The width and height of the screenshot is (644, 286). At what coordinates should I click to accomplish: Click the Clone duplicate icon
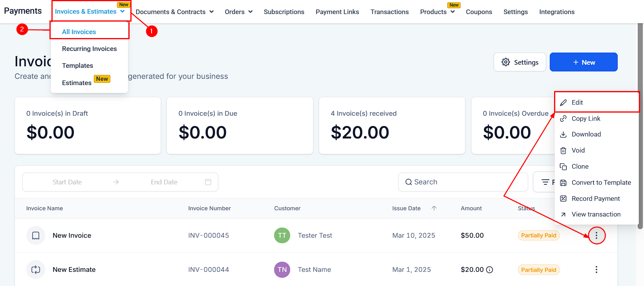click(563, 167)
